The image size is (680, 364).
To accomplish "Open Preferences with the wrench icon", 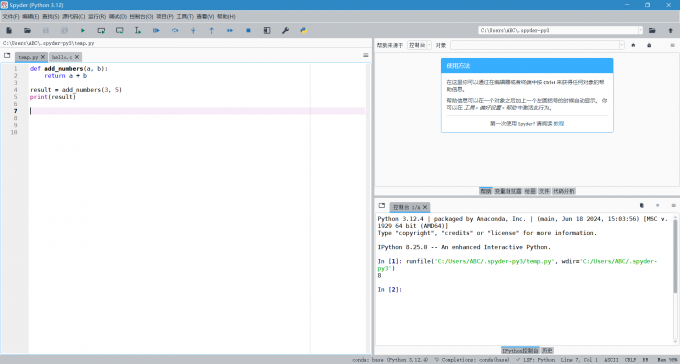I will 285,30.
